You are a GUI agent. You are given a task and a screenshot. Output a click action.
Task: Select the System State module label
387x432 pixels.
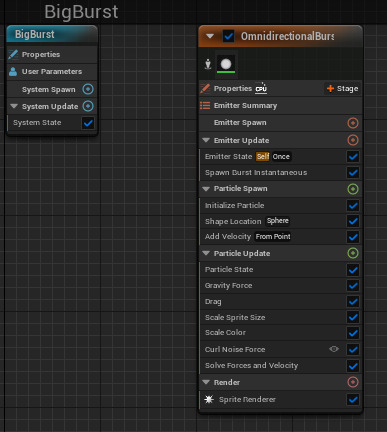click(x=37, y=123)
